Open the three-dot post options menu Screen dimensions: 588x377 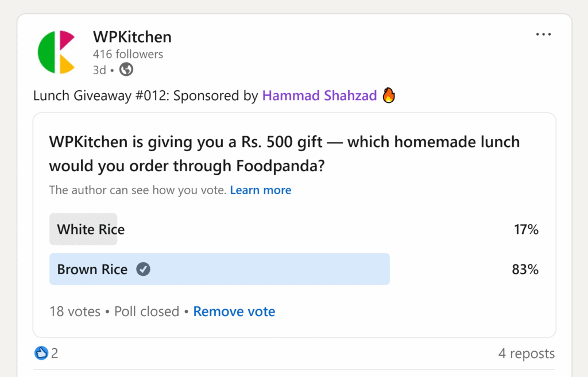543,34
